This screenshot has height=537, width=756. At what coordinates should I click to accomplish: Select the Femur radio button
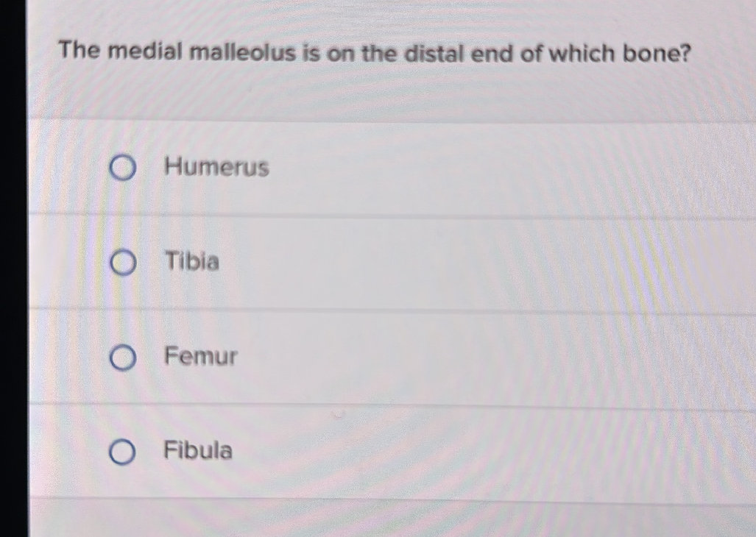123,358
